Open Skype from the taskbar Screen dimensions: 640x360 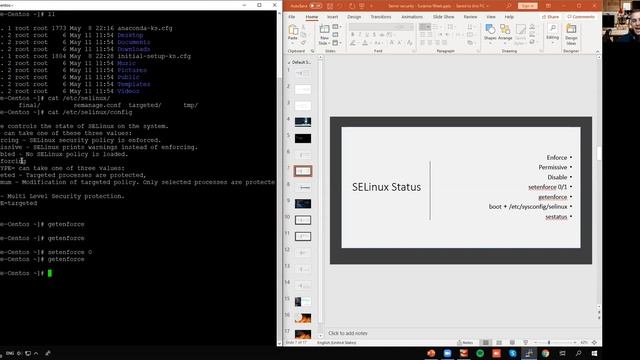pos(513,353)
